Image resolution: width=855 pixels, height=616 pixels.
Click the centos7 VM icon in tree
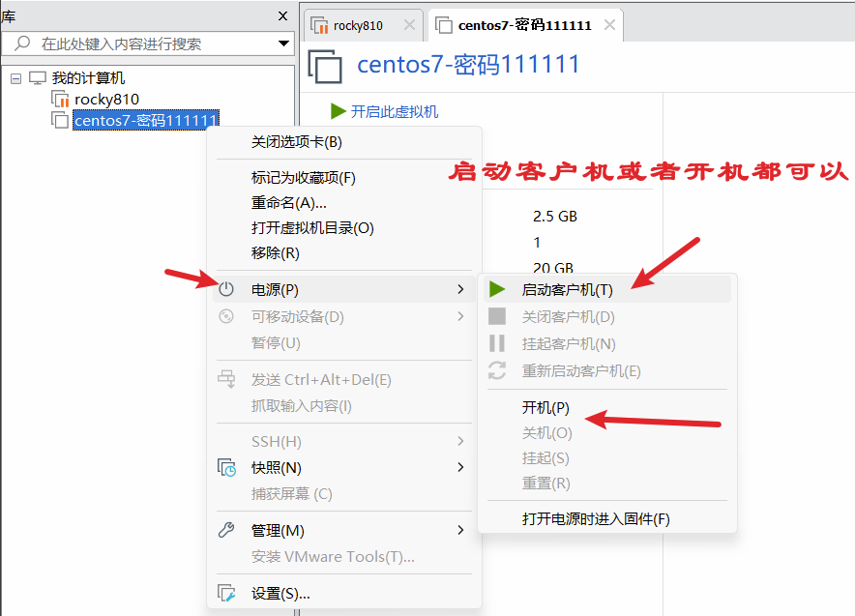tap(60, 119)
